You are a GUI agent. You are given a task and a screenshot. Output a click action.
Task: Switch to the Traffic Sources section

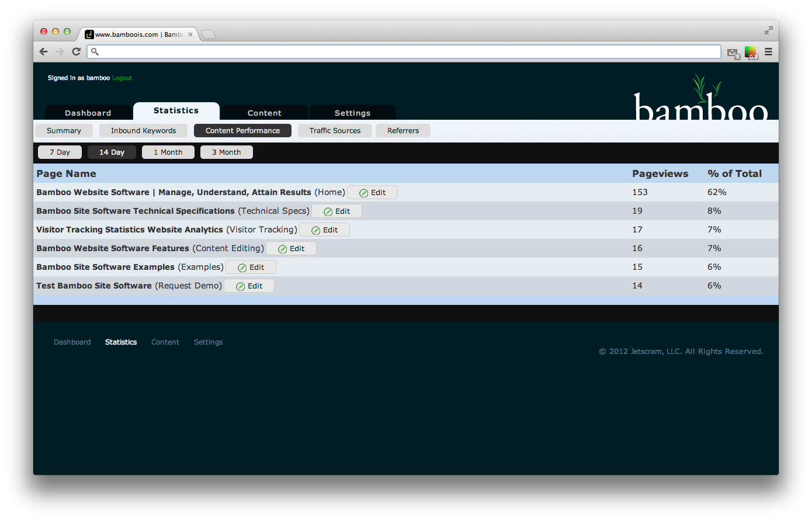point(335,130)
